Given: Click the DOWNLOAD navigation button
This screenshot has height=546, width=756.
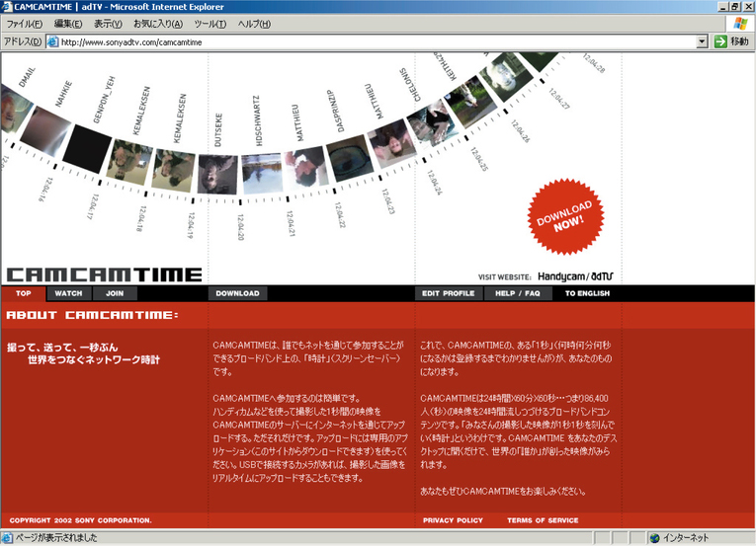Looking at the screenshot, I should click(237, 293).
